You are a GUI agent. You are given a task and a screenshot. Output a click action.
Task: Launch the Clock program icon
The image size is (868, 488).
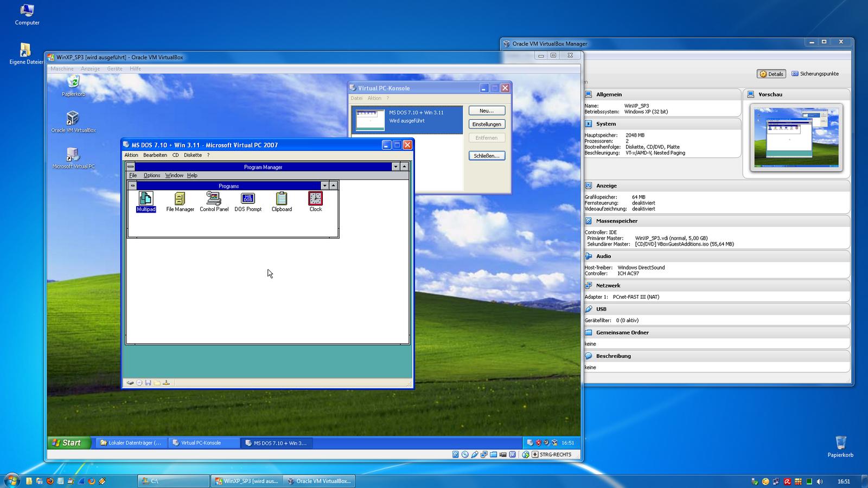click(316, 202)
